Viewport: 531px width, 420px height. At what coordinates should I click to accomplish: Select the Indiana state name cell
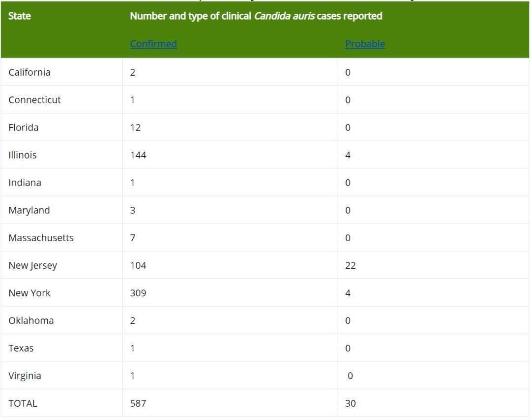[x=25, y=183]
